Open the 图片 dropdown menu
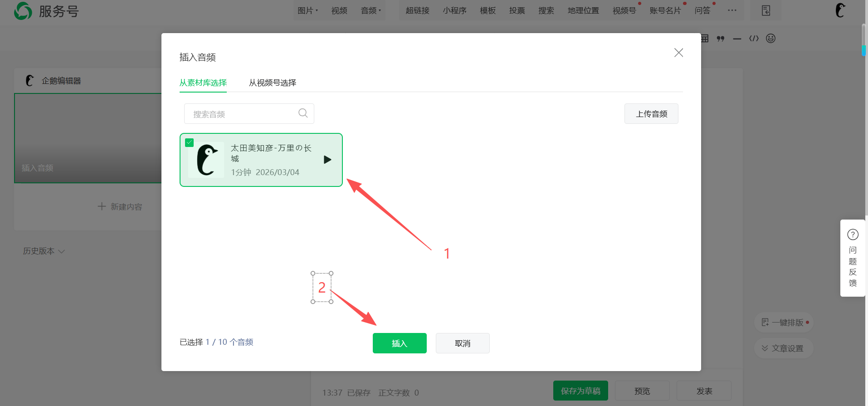This screenshot has width=868, height=406. click(x=307, y=10)
